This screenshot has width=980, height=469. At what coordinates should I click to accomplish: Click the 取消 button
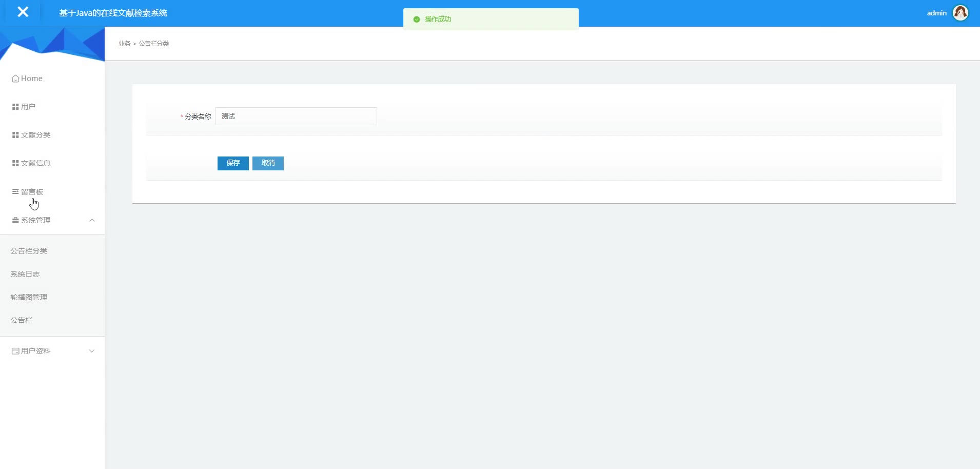(268, 163)
